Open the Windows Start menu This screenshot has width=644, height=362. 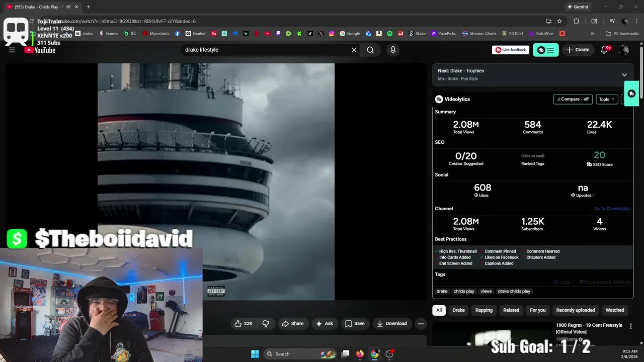[255, 354]
